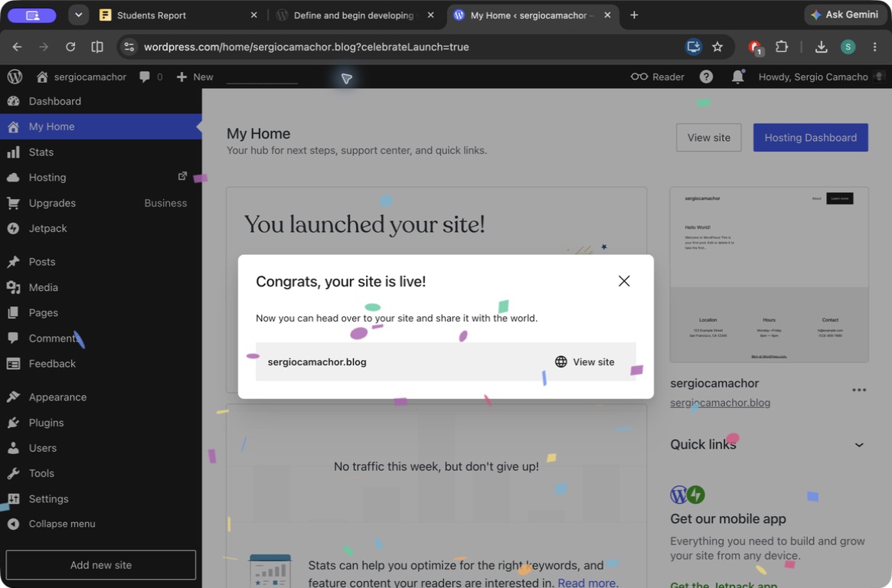Open Pages in sidebar
Viewport: 892px width, 588px height.
101,313
